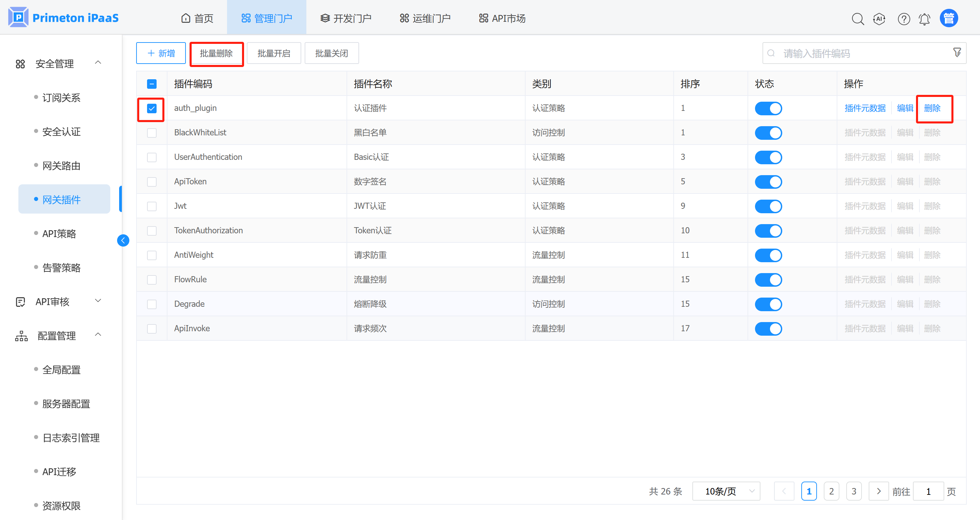Click the help question mark icon

coord(903,19)
